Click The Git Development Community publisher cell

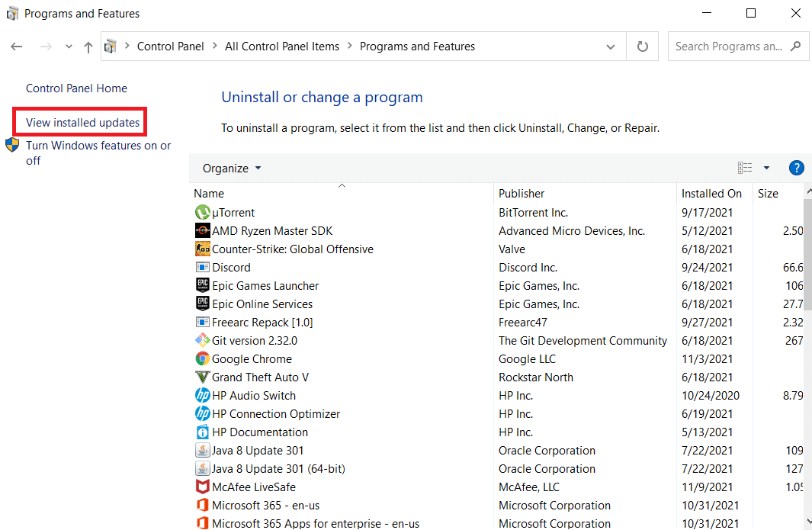[583, 340]
